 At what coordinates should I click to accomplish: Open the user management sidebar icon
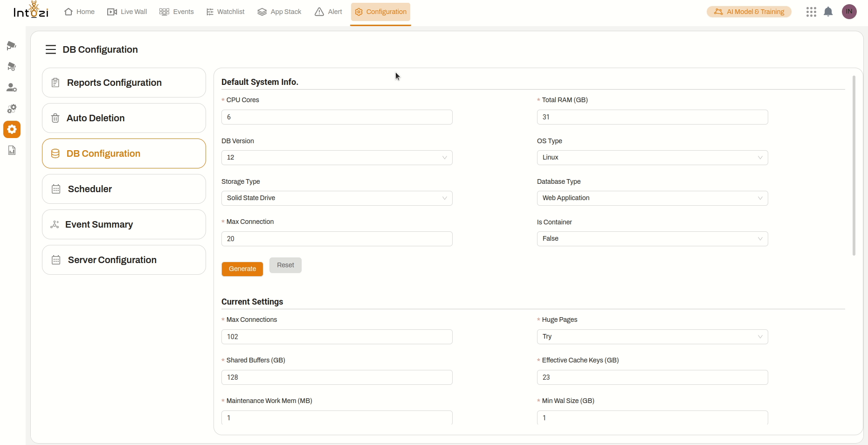[12, 88]
